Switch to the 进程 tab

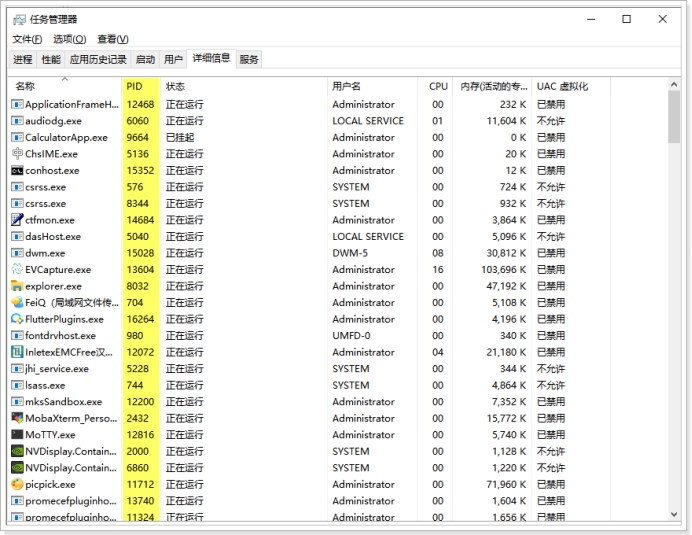tap(23, 60)
